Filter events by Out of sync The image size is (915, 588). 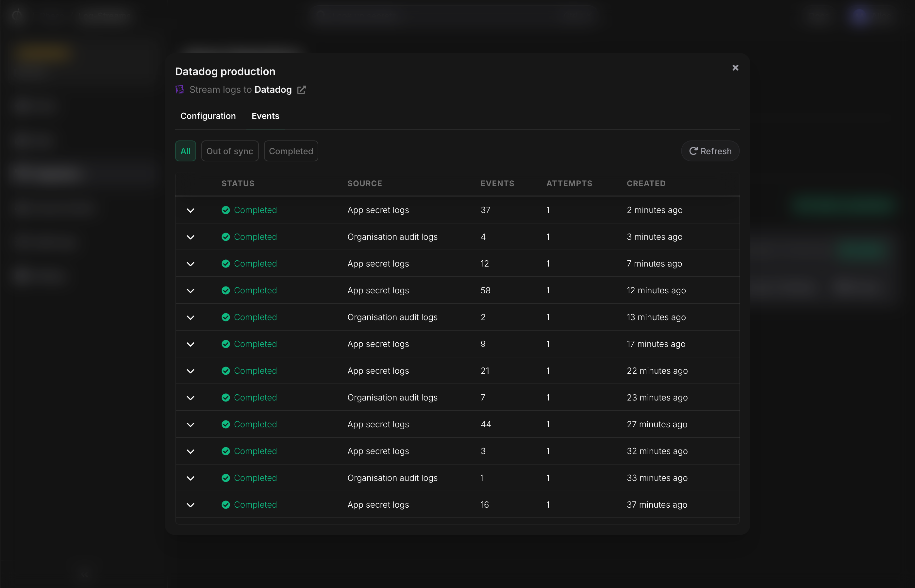click(230, 151)
